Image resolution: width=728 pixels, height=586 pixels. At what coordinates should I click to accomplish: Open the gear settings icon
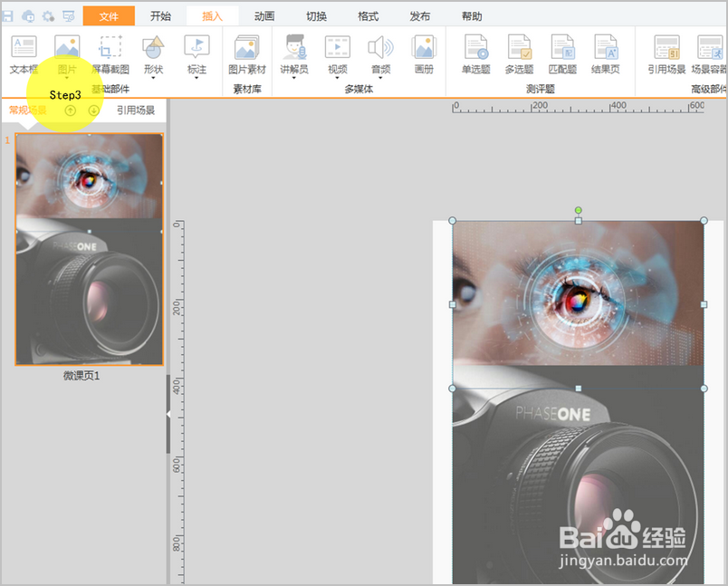coord(48,16)
